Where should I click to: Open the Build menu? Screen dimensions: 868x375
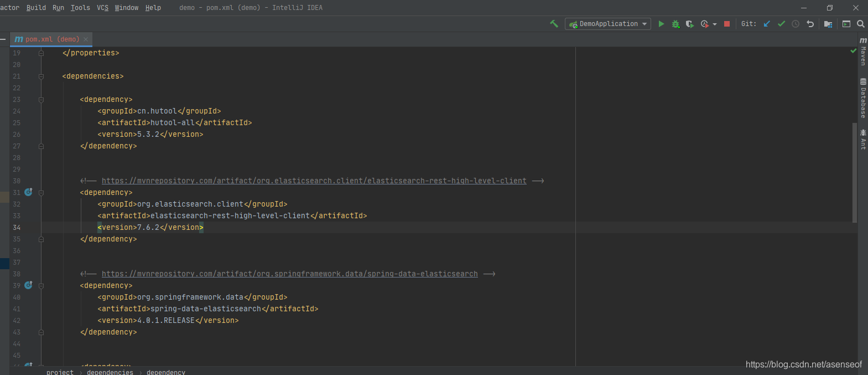(x=36, y=8)
